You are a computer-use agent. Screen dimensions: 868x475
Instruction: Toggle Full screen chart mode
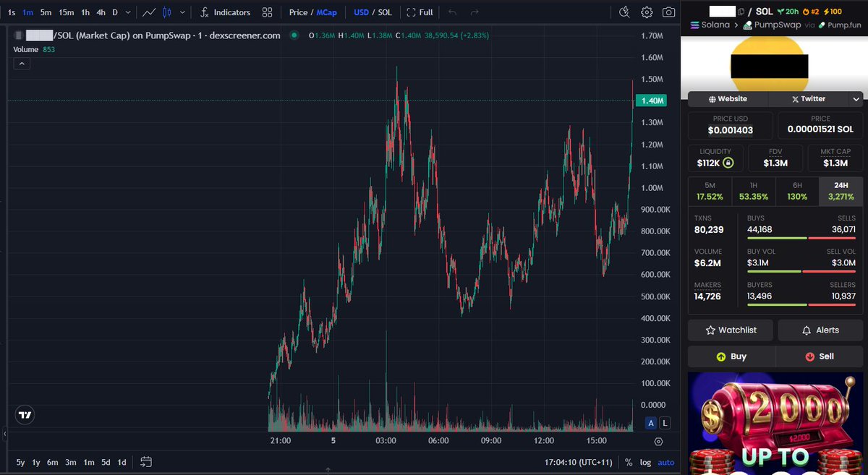(420, 12)
